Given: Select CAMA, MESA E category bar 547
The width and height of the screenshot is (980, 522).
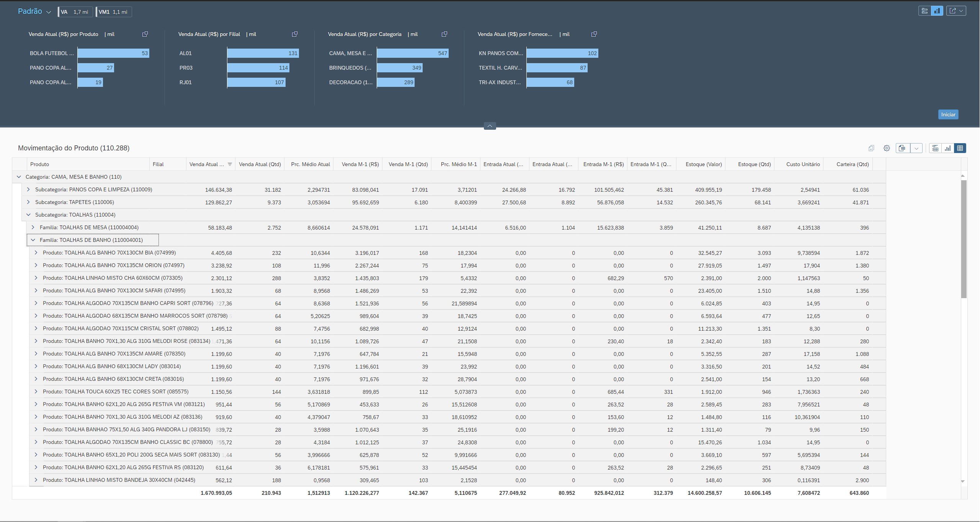Looking at the screenshot, I should 413,53.
